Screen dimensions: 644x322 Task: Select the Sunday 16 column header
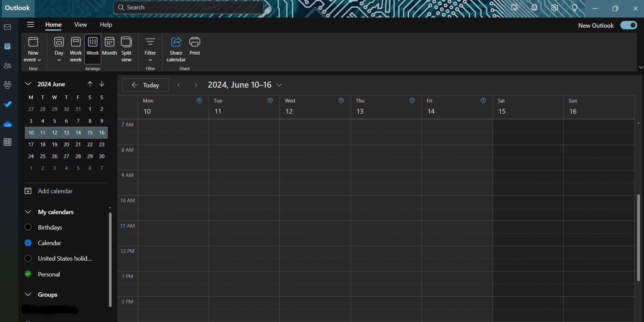(x=599, y=107)
